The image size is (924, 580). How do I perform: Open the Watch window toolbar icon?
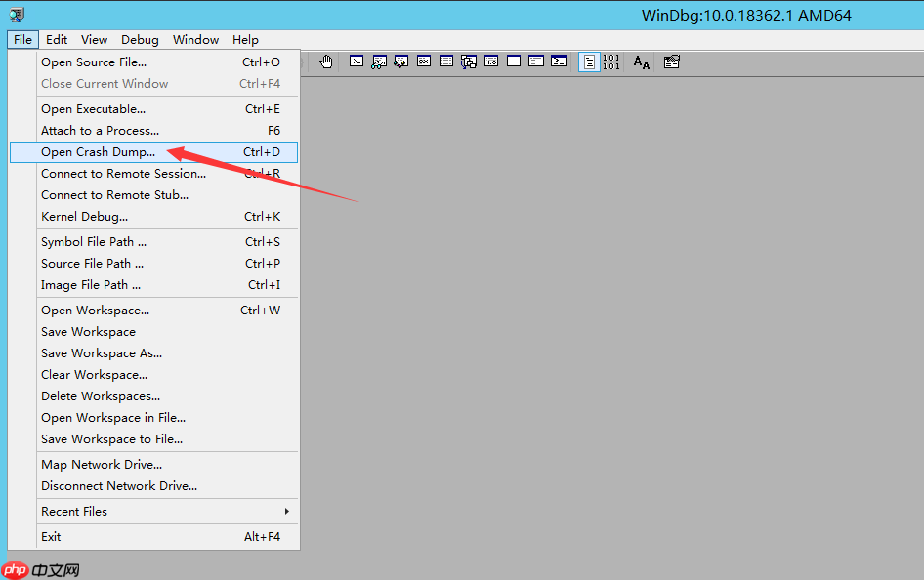click(x=379, y=62)
